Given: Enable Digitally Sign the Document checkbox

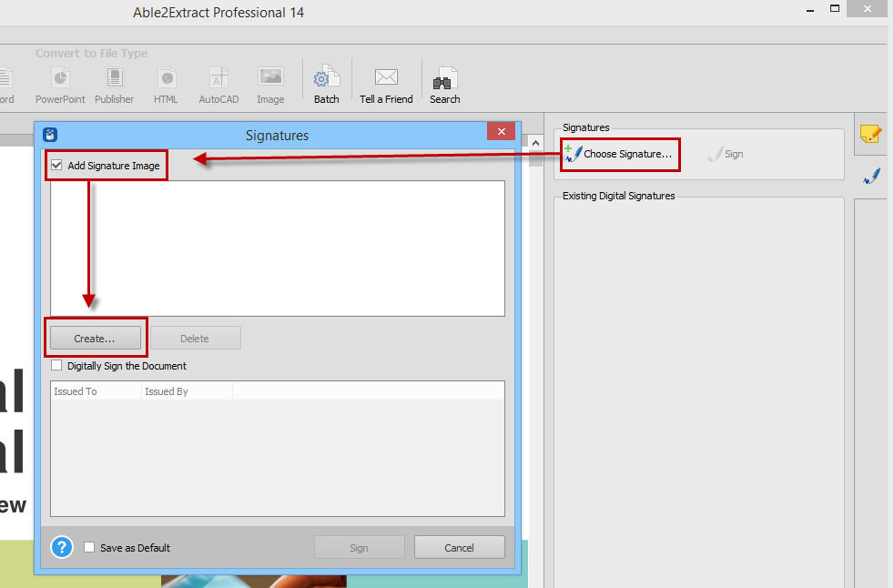Looking at the screenshot, I should tap(56, 366).
